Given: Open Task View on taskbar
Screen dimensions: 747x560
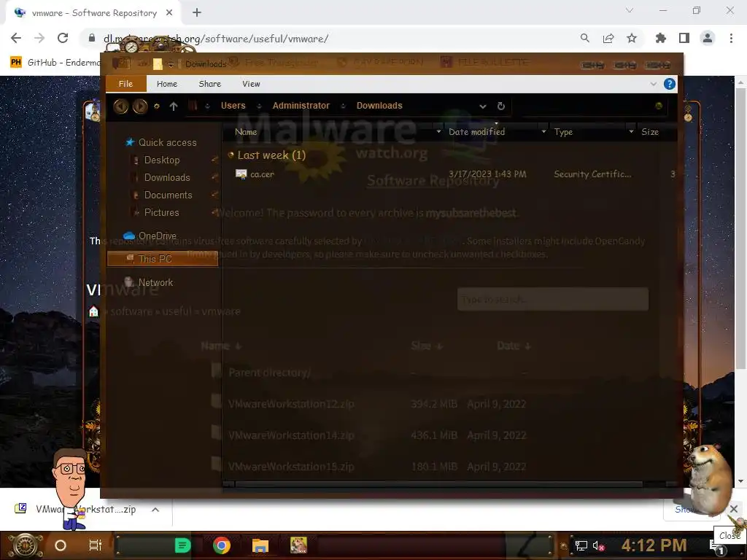Looking at the screenshot, I should pyautogui.click(x=96, y=545).
